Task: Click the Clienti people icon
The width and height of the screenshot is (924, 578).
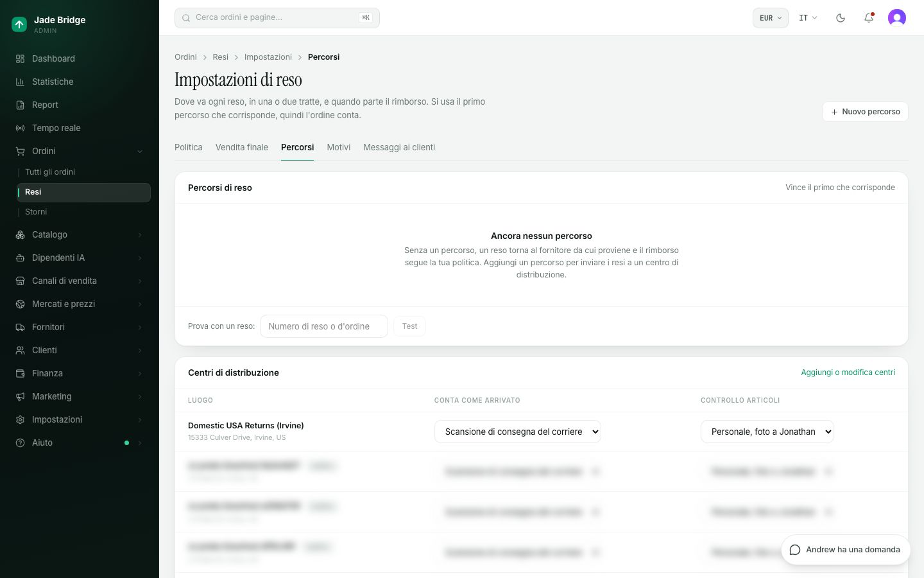Action: coord(20,350)
